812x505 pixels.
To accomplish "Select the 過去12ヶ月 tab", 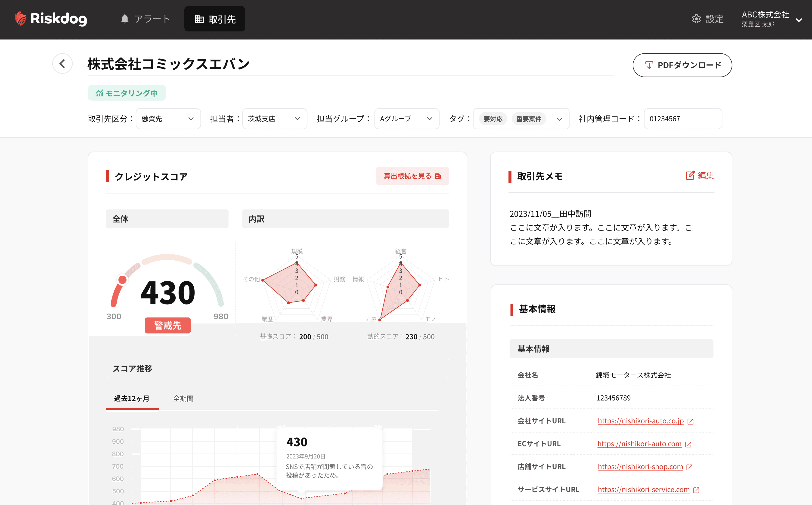I will click(x=132, y=398).
